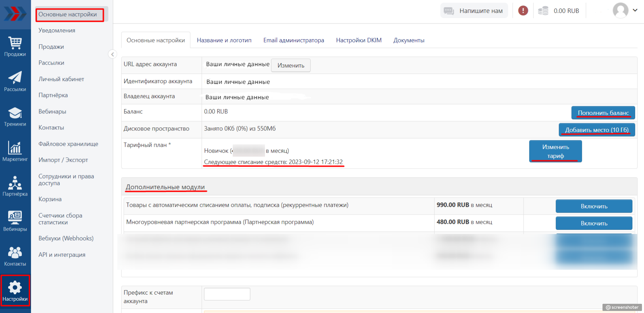Enable the recurring payments module

(x=594, y=206)
